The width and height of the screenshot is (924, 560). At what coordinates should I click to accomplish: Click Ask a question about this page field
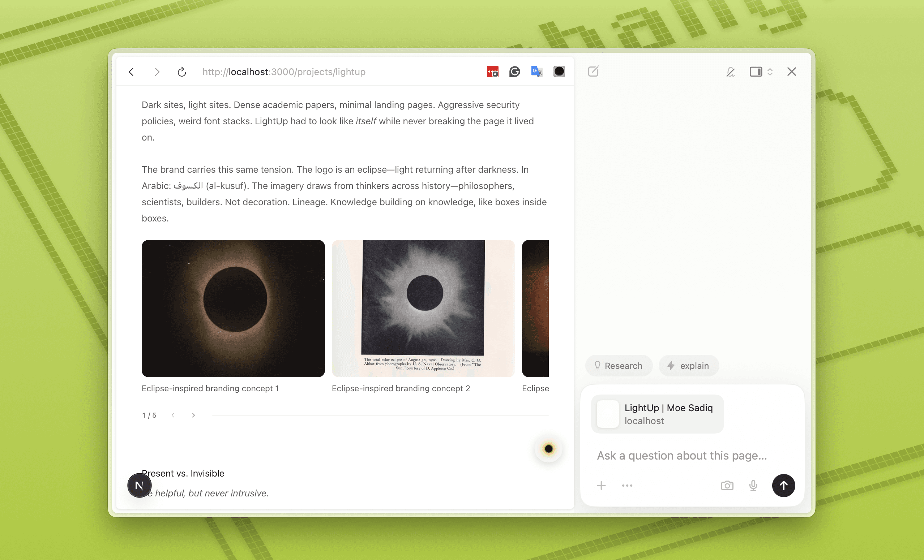point(681,455)
